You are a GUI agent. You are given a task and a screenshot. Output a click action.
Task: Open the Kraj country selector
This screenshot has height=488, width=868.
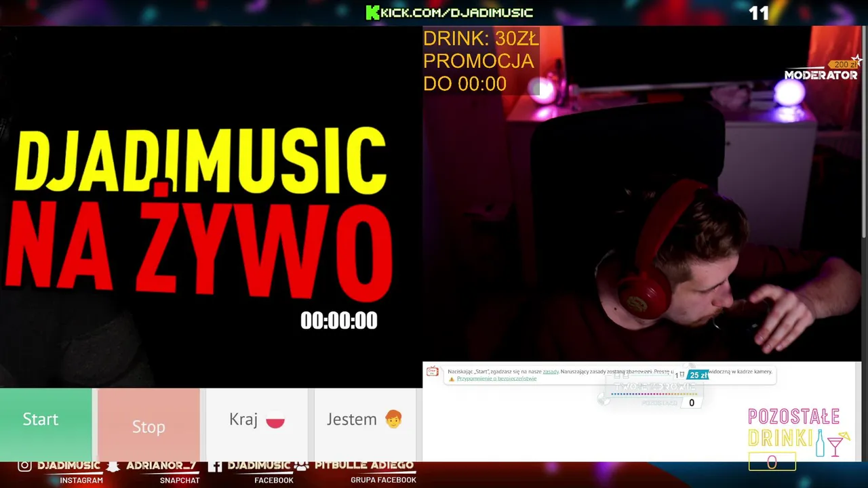(x=256, y=424)
